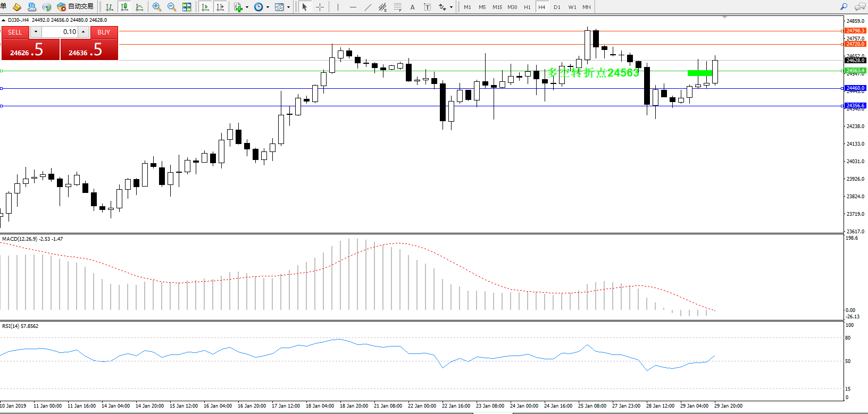Zoom out of the chart
Screen dimensions: 868x414
point(172,7)
